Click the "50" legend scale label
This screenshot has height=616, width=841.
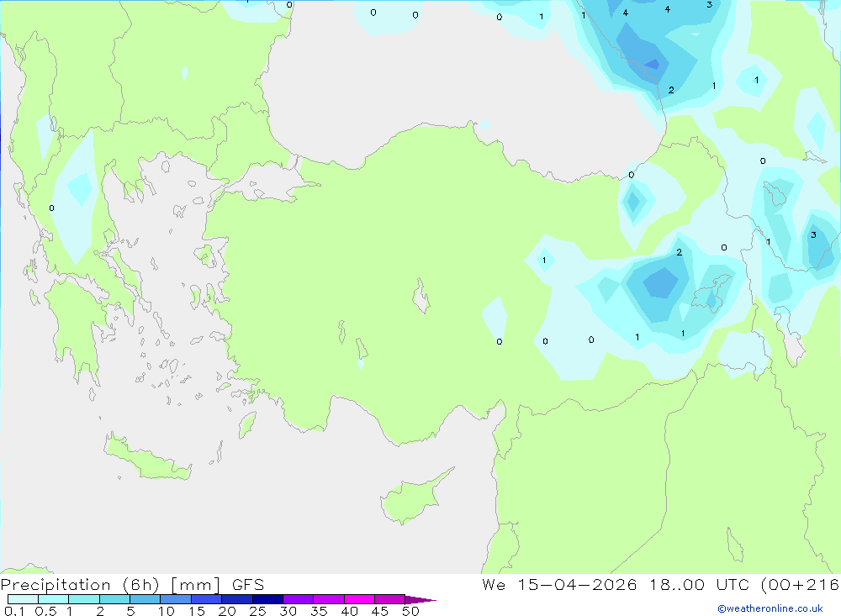point(411,611)
